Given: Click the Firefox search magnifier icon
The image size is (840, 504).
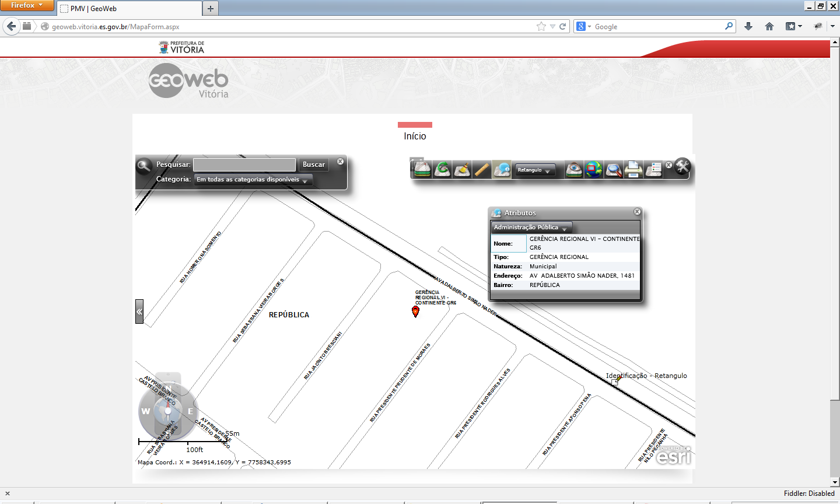Looking at the screenshot, I should pyautogui.click(x=729, y=26).
